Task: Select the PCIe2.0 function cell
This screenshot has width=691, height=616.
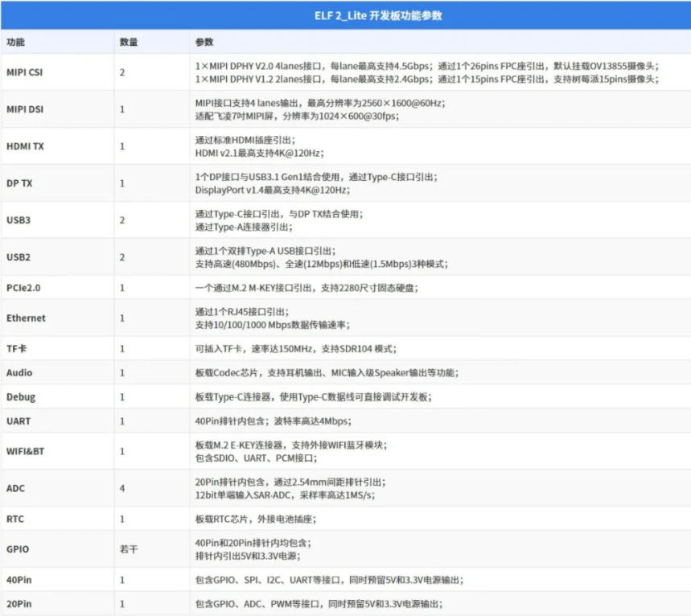Action: [x=23, y=288]
